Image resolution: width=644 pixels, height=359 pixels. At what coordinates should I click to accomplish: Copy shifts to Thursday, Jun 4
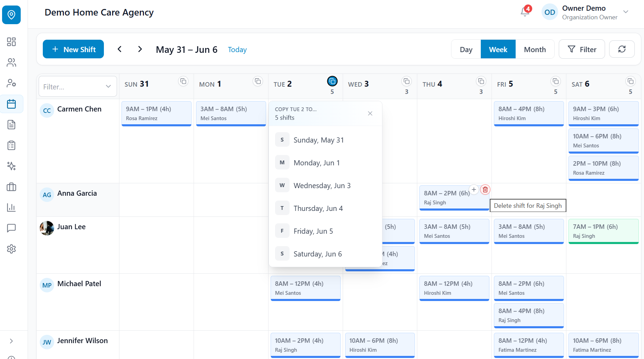coord(325,208)
